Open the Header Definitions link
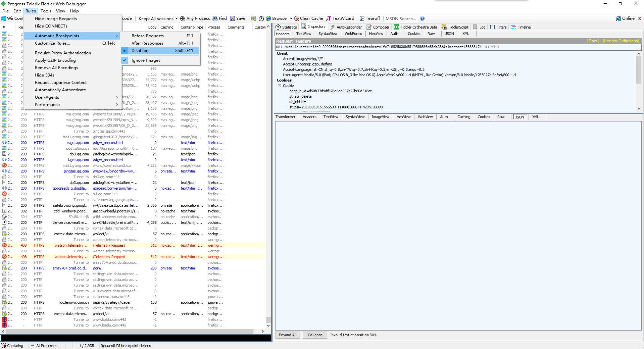The image size is (644, 349). (x=621, y=41)
